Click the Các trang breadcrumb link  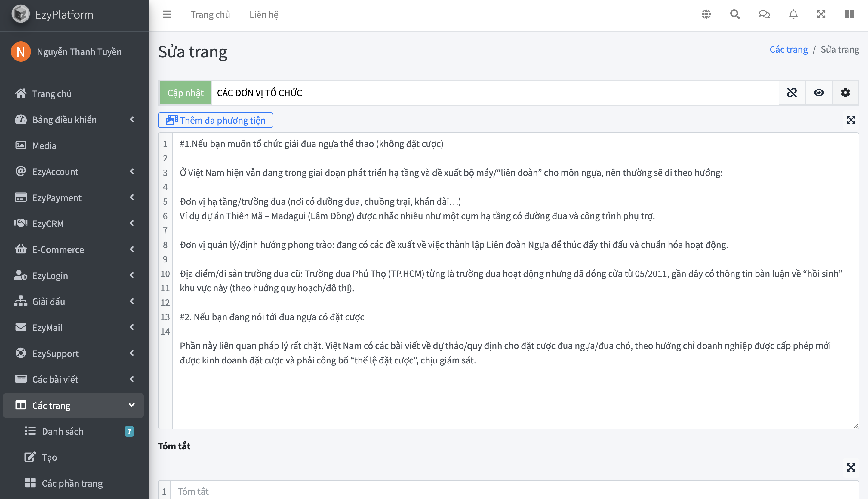click(x=788, y=49)
